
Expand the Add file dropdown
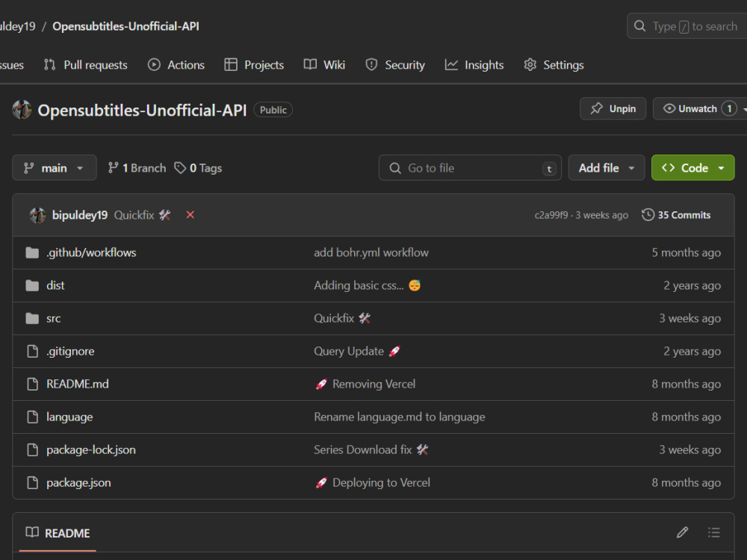pyautogui.click(x=606, y=167)
